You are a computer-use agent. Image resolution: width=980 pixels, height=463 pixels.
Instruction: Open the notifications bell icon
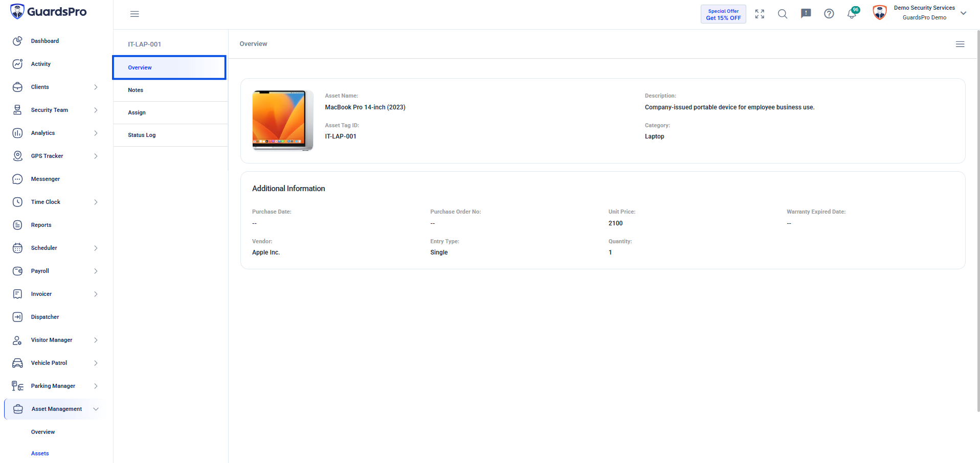(x=852, y=14)
